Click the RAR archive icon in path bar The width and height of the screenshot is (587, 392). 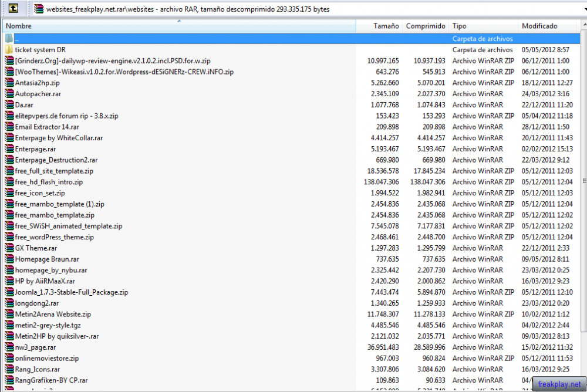coord(39,9)
